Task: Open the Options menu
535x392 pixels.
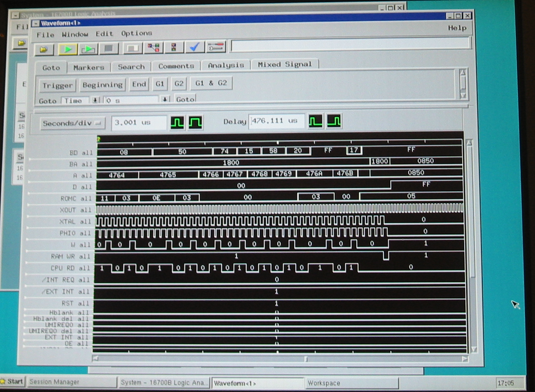Action: click(136, 33)
